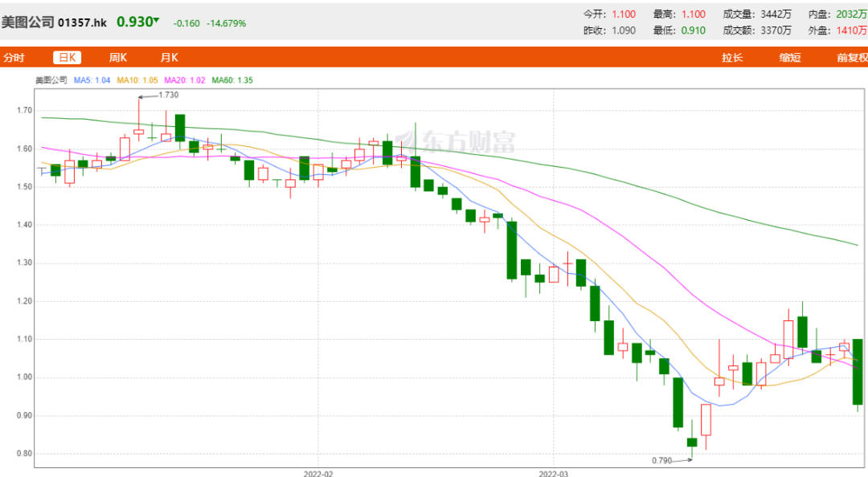Click the MA5: 1.04 legend label

(92, 80)
